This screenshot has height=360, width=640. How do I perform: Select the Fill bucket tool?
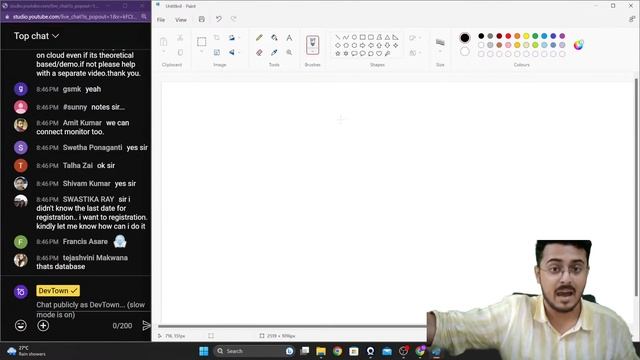(274, 38)
